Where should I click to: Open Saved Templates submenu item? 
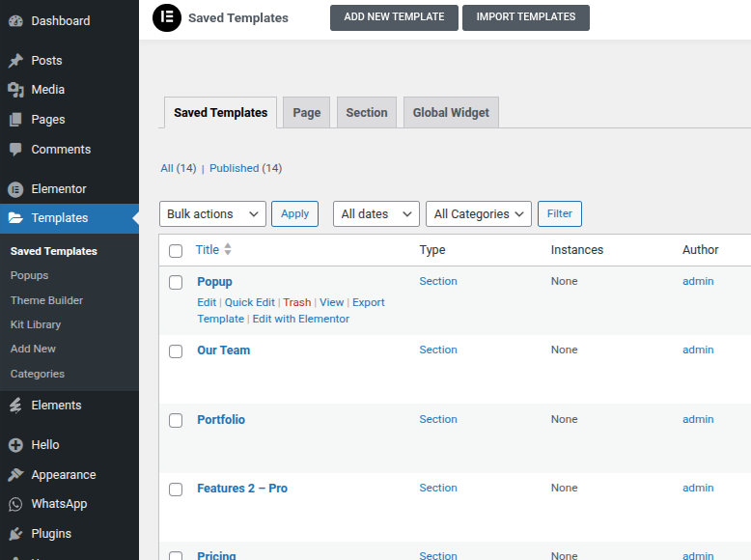pyautogui.click(x=54, y=251)
